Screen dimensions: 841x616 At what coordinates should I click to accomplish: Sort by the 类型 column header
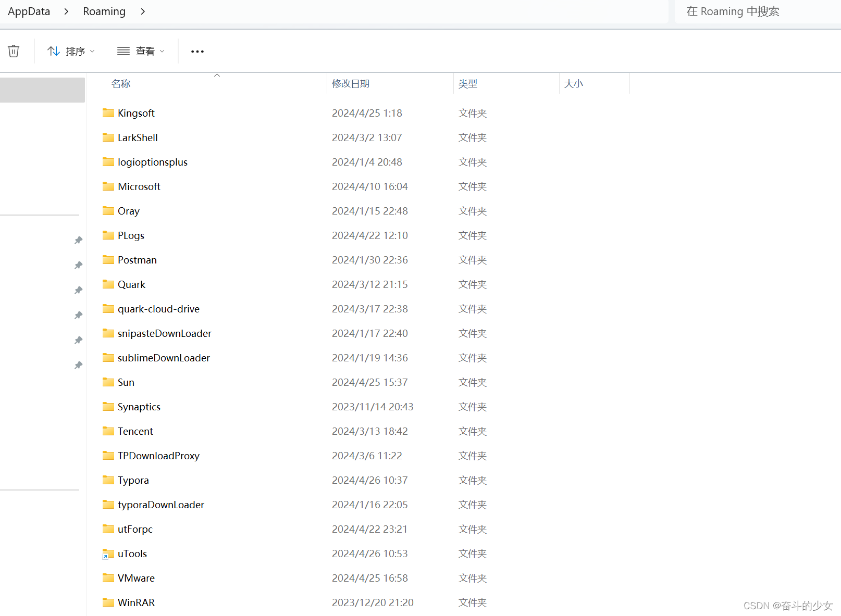coord(468,84)
